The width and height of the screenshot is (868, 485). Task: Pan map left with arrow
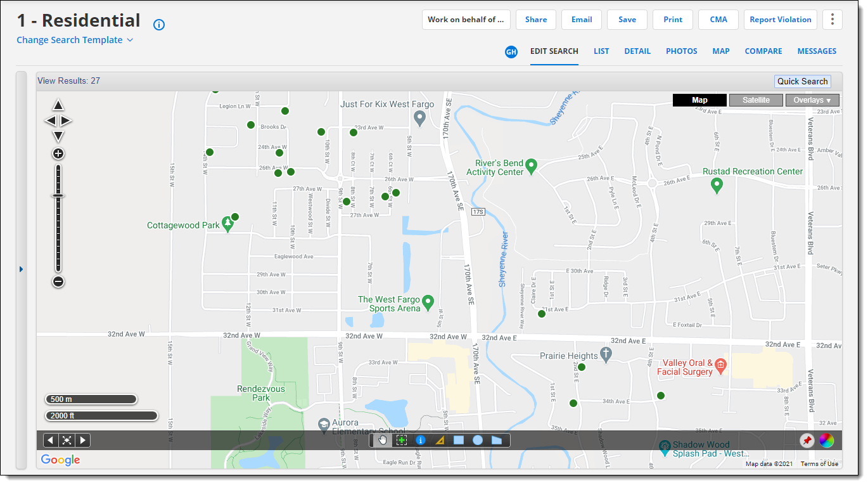point(50,120)
